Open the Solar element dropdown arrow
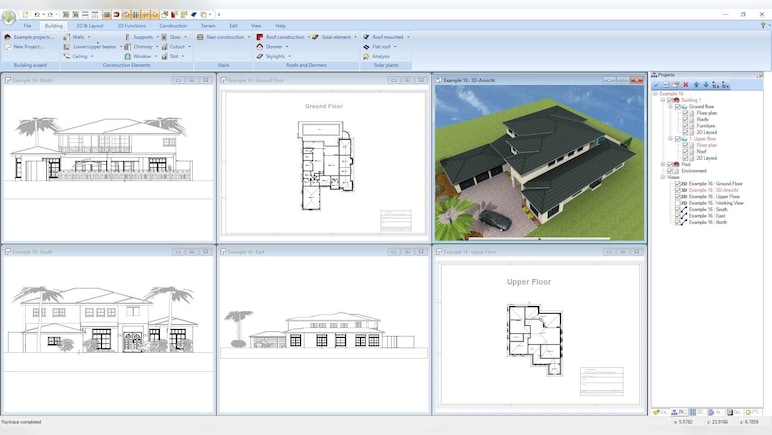This screenshot has height=435, width=772. [x=355, y=37]
